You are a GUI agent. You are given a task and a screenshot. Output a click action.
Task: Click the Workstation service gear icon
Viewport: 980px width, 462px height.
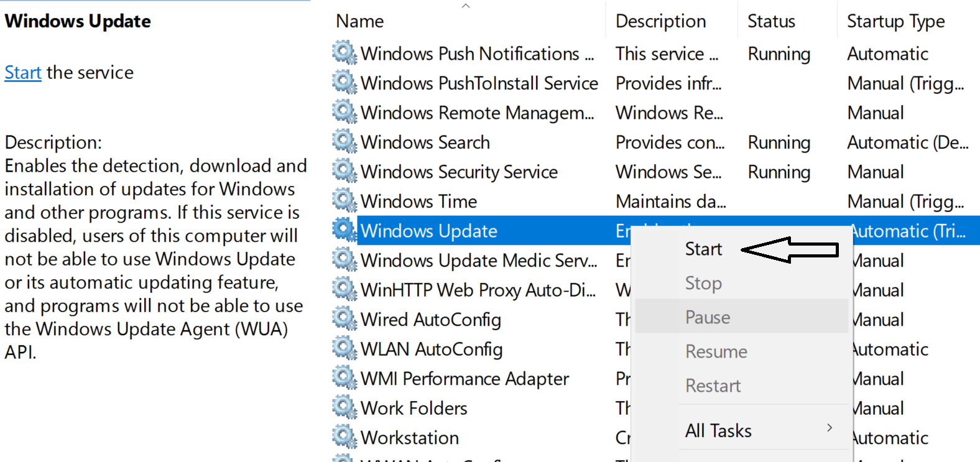coord(344,437)
